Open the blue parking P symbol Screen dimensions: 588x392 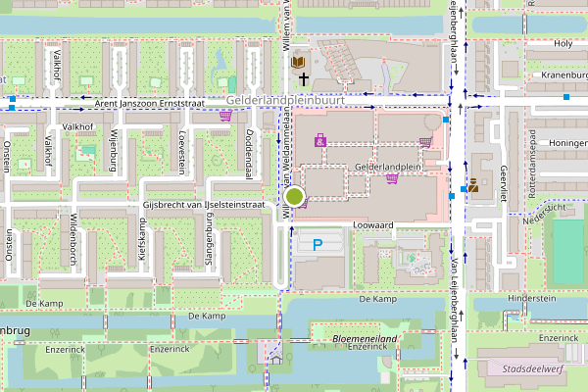coord(318,245)
